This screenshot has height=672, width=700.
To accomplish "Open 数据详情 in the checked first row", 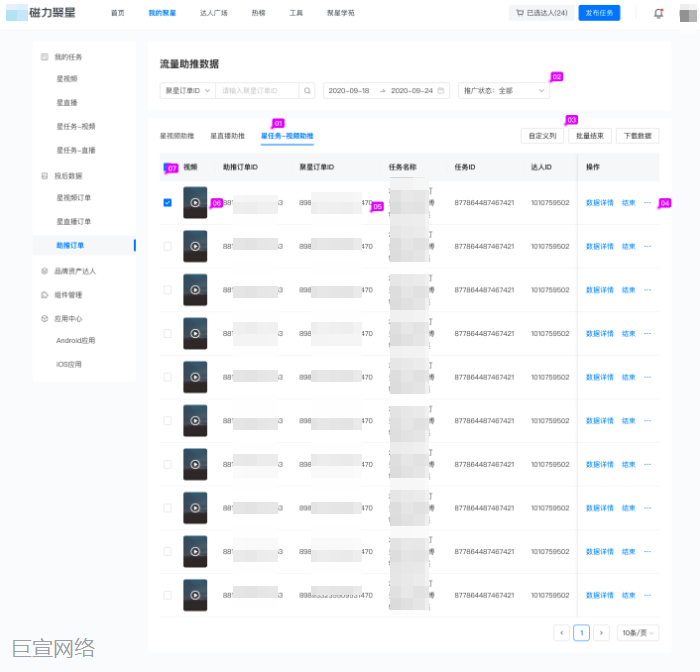I will (x=600, y=203).
